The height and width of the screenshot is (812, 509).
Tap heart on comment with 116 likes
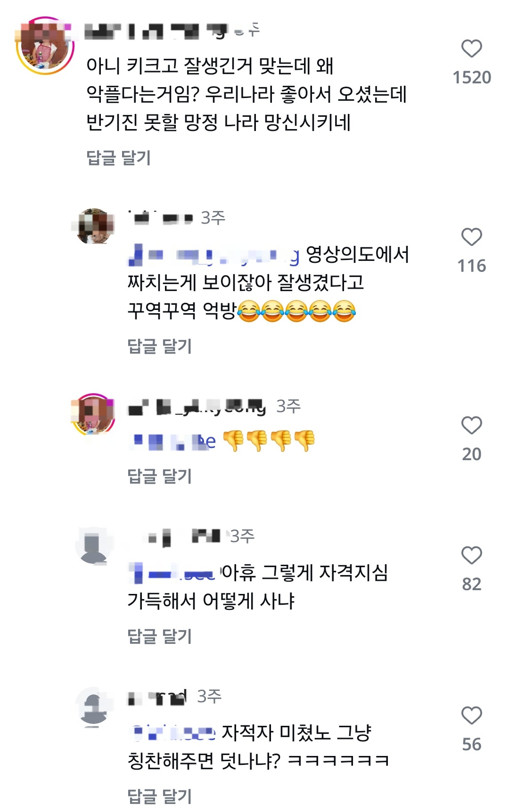471,237
